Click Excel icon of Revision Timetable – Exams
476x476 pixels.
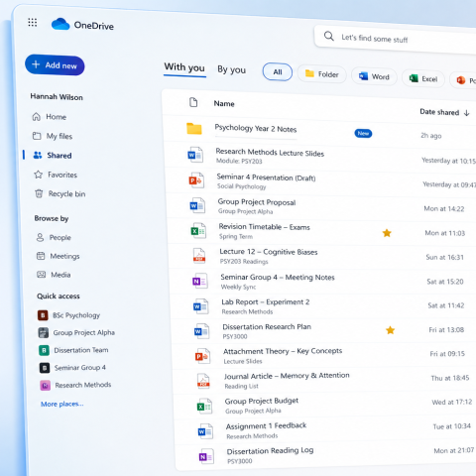coord(198,231)
